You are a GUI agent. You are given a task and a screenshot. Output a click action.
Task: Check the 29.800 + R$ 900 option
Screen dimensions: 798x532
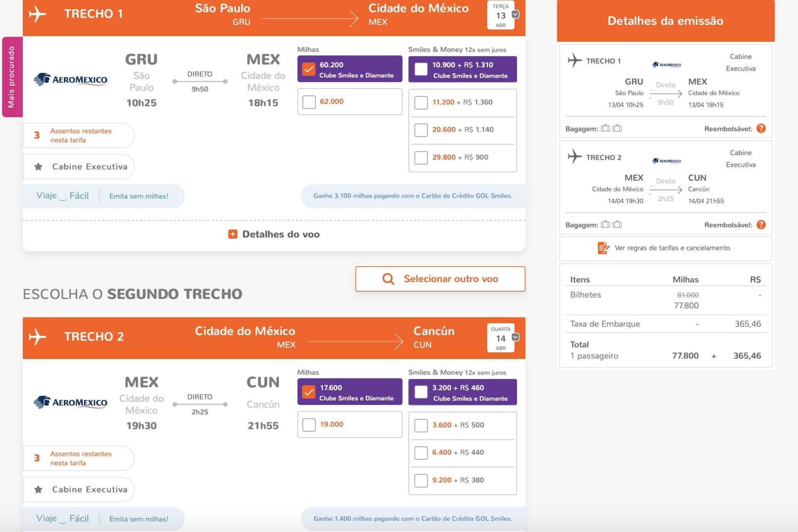[x=421, y=157]
